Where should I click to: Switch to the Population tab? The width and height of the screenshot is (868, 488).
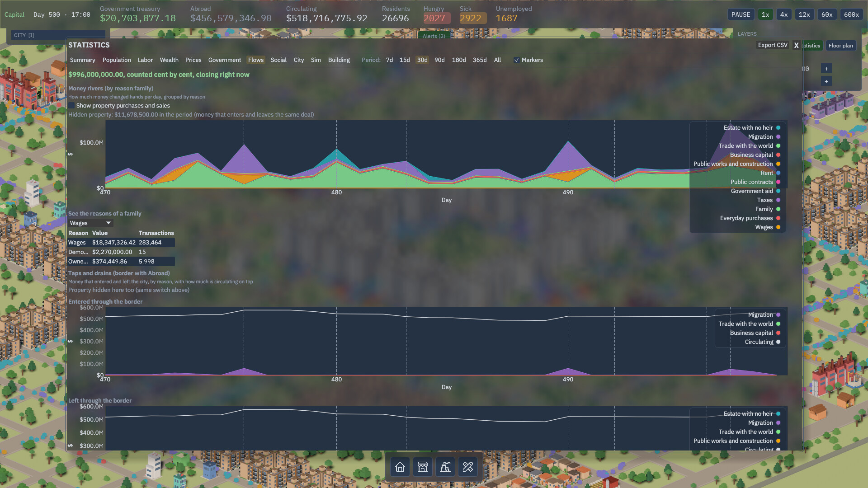(117, 60)
